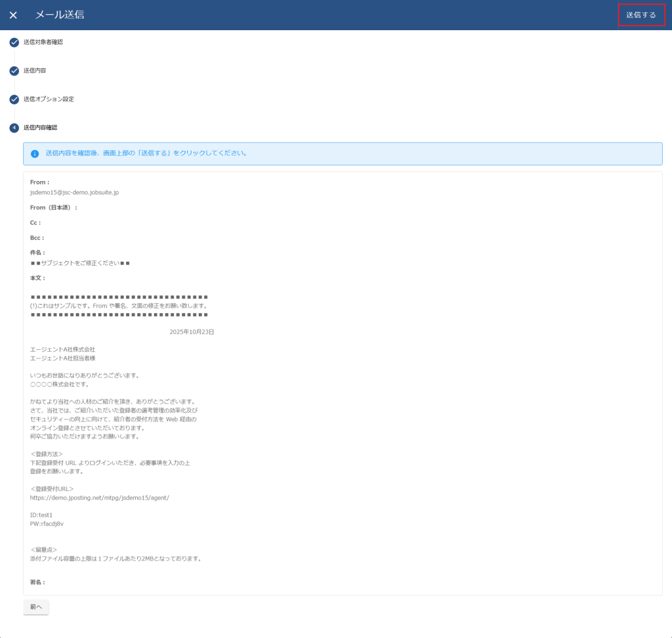Click the demo.jposting.net registration URL

coord(99,498)
